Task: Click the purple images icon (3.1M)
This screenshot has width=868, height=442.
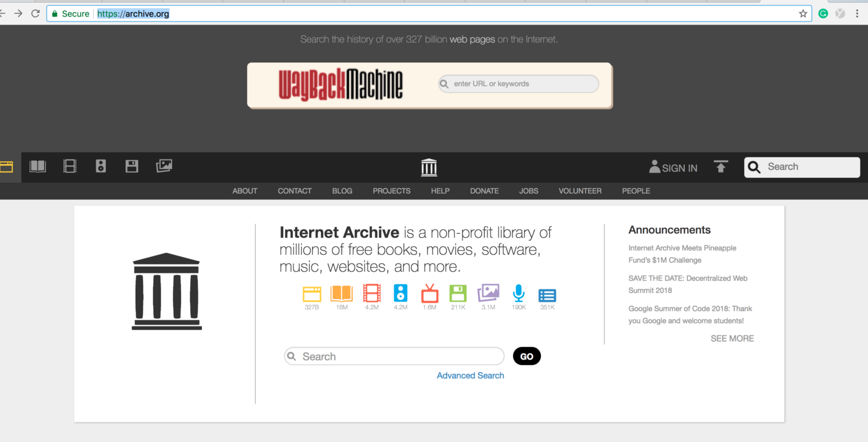Action: (488, 293)
